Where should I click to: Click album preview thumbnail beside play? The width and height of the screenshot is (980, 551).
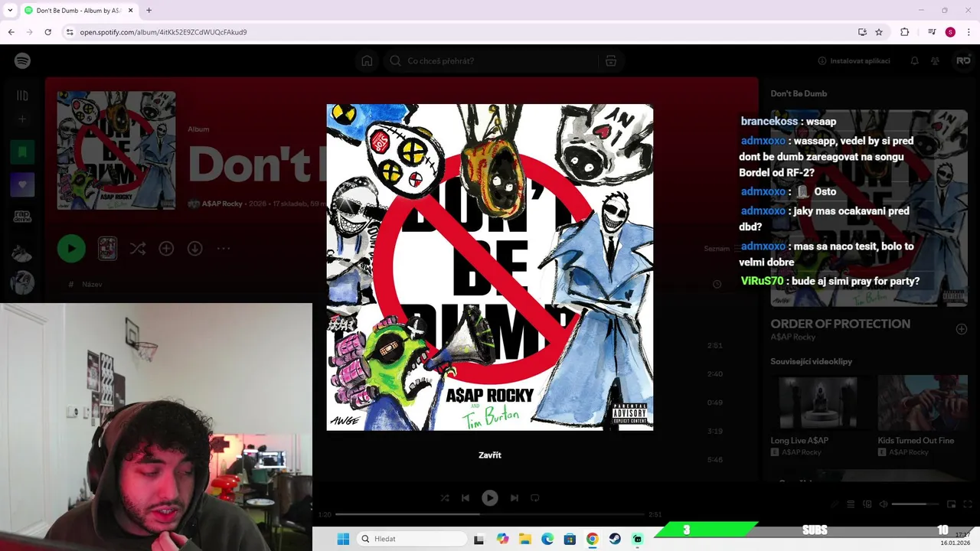tap(107, 249)
